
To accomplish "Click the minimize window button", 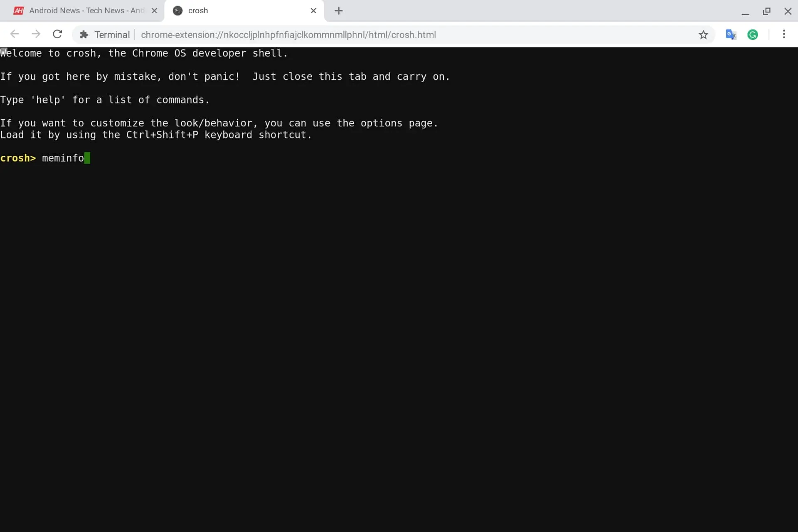I will tap(745, 10).
